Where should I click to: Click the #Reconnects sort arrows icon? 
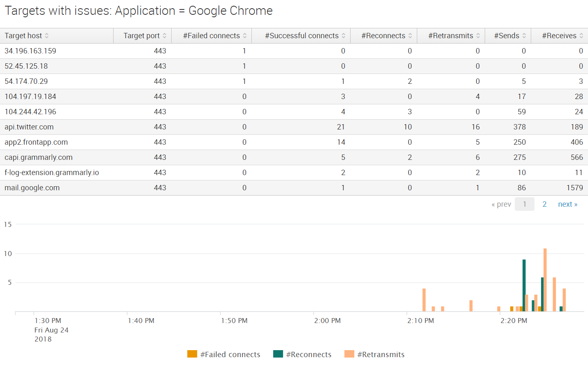[410, 36]
